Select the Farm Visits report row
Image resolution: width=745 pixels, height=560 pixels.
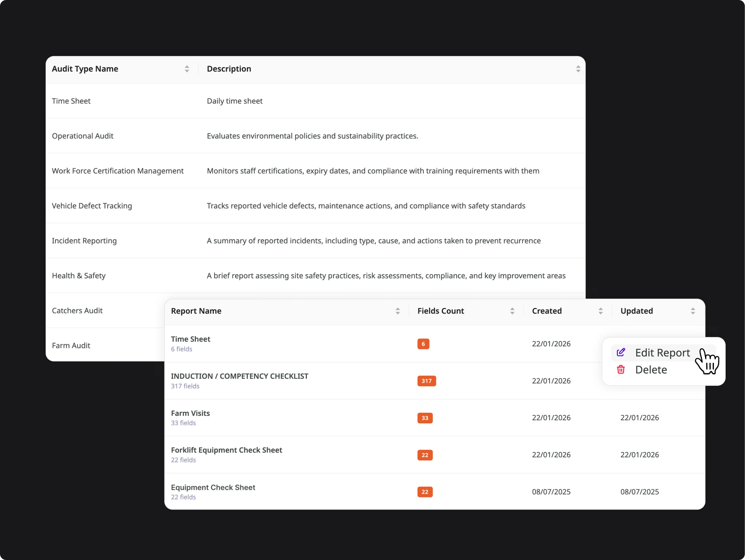[190, 413]
